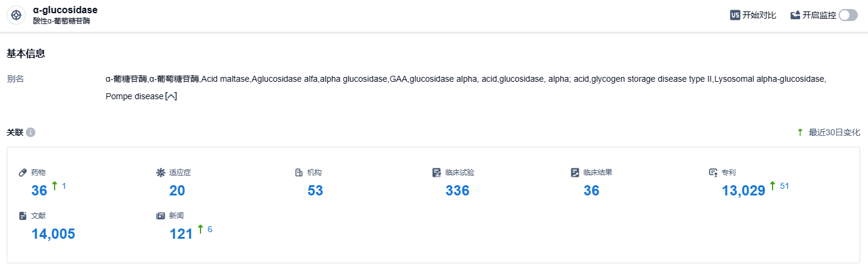Click the 专利 certificate icon
The width and height of the screenshot is (868, 267).
[713, 173]
